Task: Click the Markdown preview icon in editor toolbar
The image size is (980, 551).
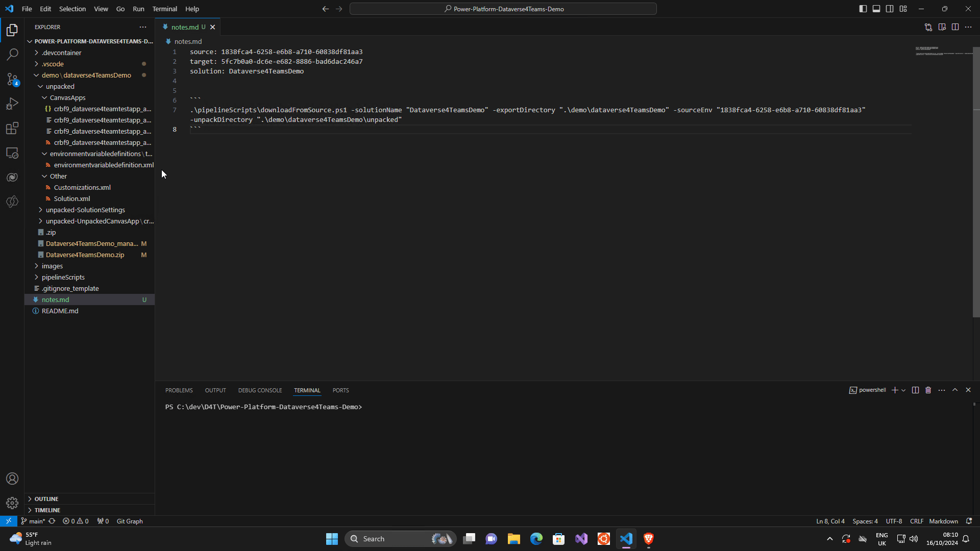Action: pos(942,27)
